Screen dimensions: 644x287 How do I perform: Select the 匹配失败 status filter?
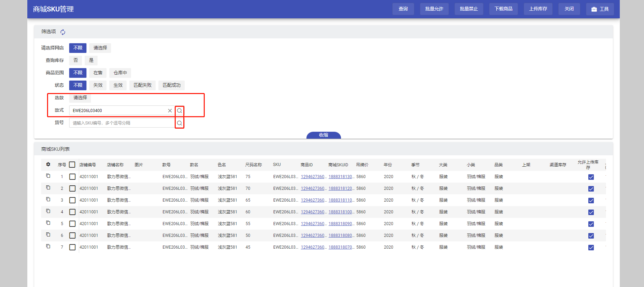tap(142, 85)
